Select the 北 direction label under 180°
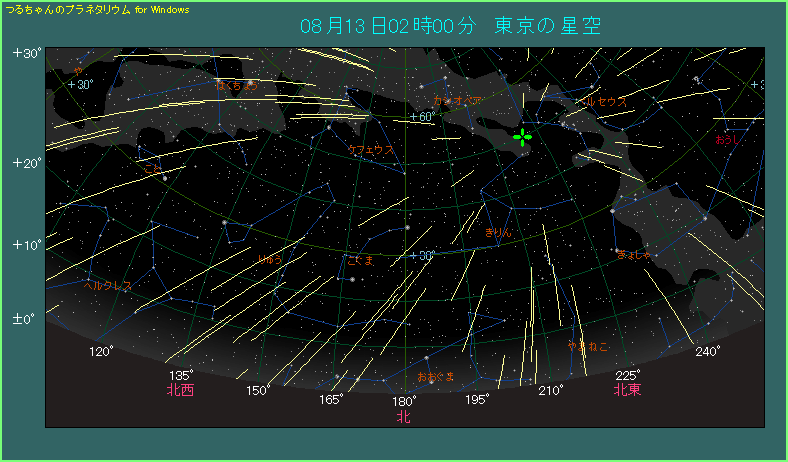The width and height of the screenshot is (788, 462). [x=404, y=417]
